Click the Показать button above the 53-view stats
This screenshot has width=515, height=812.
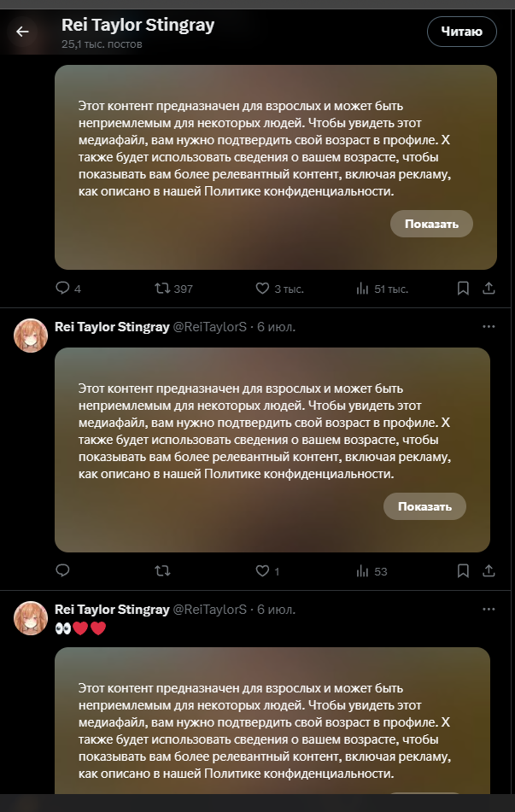pos(424,506)
